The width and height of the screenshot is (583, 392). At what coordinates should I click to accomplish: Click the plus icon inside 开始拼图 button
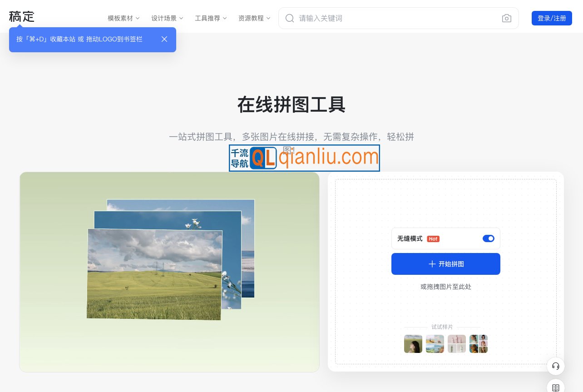433,264
